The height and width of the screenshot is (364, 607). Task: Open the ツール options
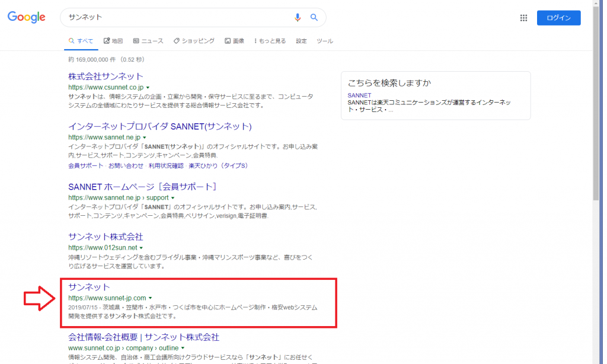pos(325,41)
